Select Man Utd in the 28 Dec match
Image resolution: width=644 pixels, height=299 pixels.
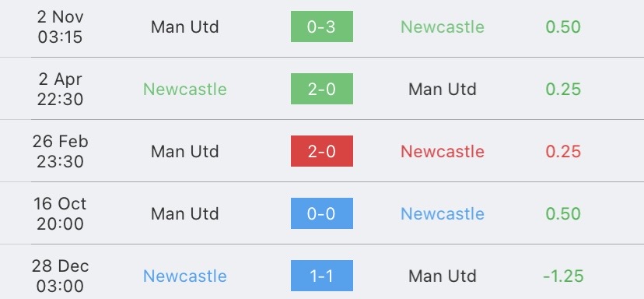click(443, 276)
